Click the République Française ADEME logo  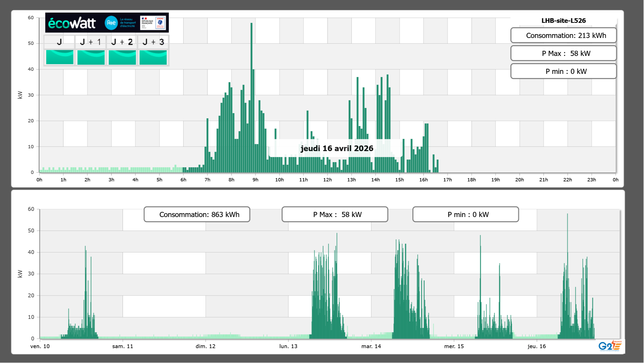(x=153, y=23)
